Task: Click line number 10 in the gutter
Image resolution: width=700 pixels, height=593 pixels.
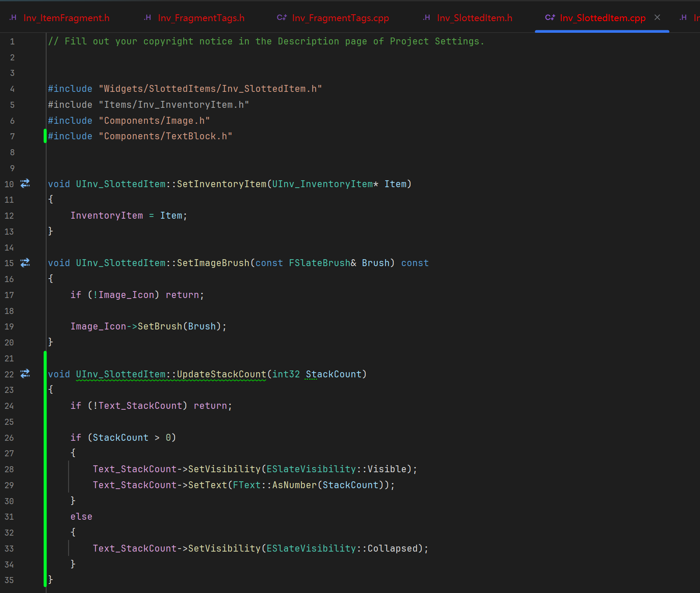Action: [x=9, y=184]
